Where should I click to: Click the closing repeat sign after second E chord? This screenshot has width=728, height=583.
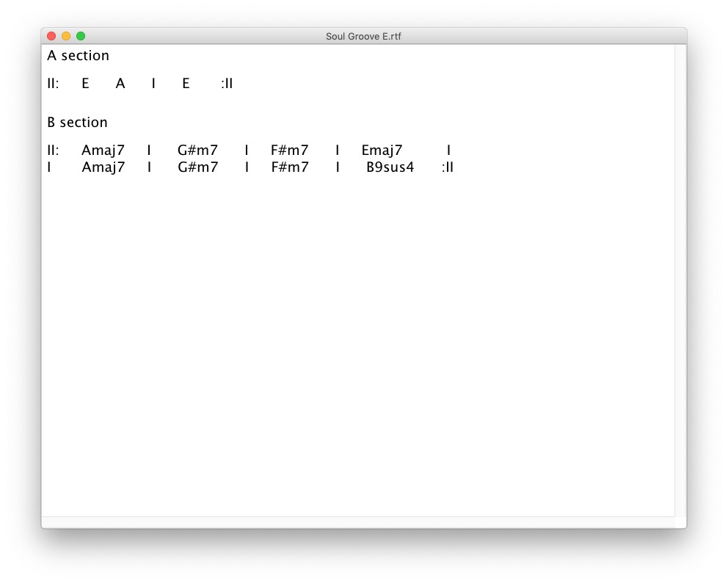[x=227, y=84]
